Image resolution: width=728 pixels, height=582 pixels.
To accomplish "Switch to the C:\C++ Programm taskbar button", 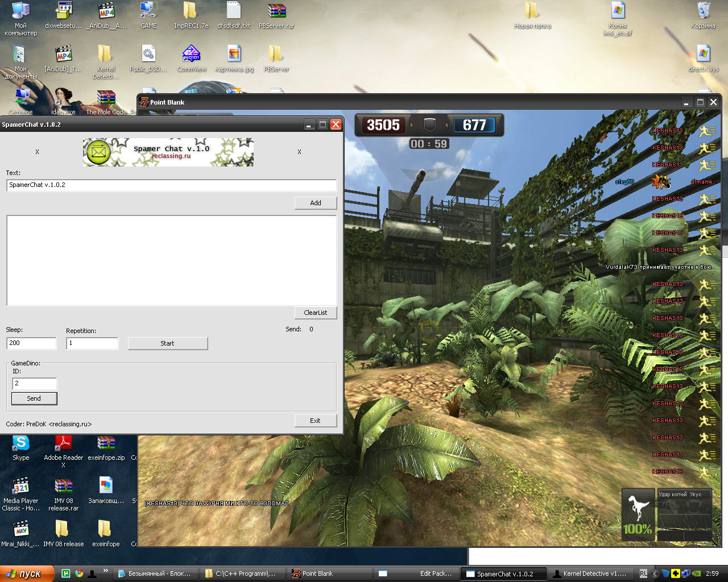I will 242,573.
